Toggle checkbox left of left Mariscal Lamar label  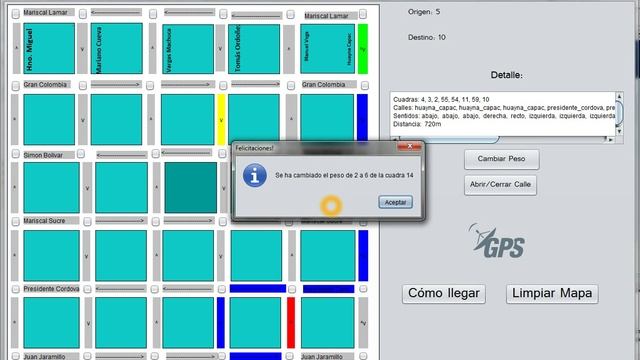[16, 14]
